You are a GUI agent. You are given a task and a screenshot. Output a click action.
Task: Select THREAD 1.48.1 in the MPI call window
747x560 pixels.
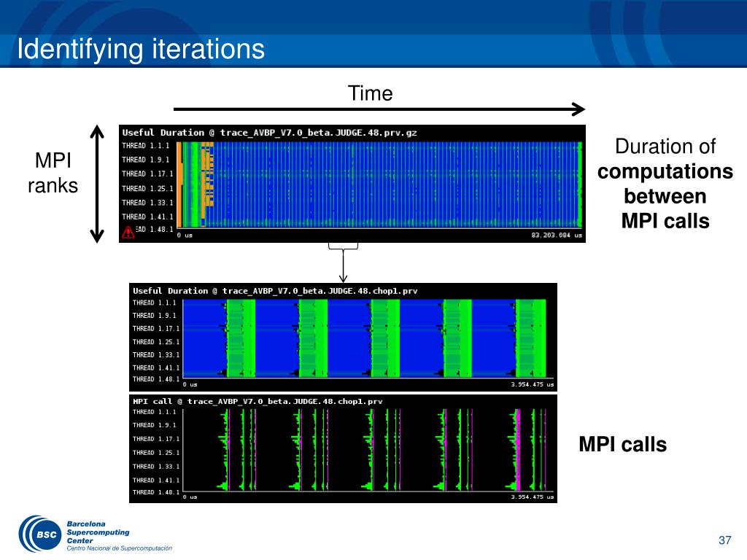click(156, 492)
